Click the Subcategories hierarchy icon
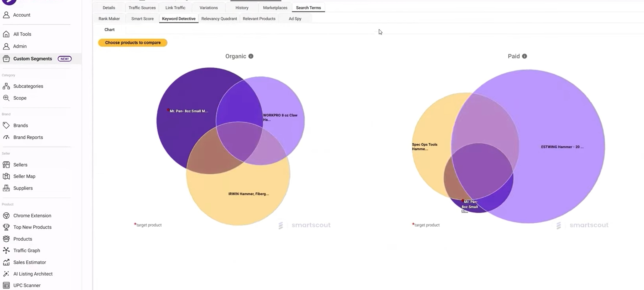 pos(6,86)
